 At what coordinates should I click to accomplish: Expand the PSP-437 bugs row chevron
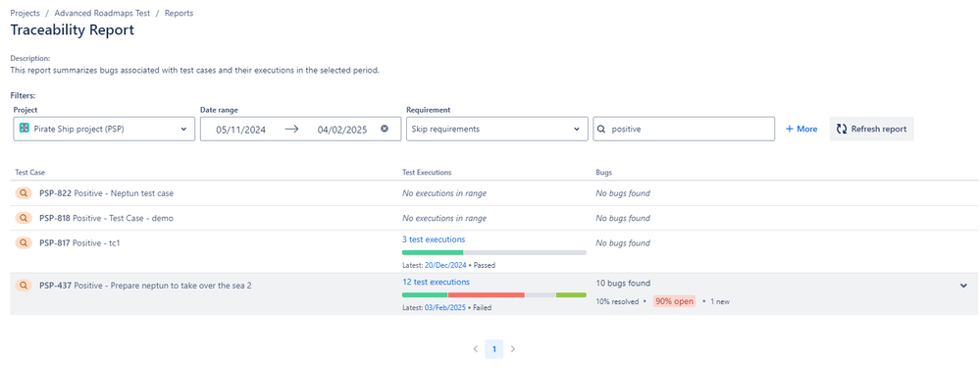click(963, 286)
